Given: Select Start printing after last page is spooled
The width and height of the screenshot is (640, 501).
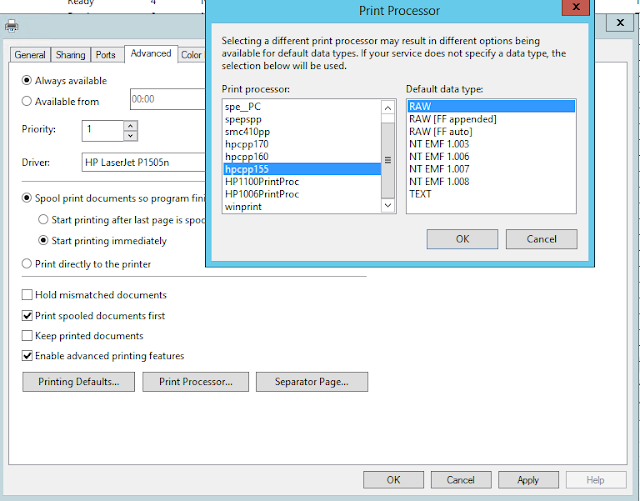Looking at the screenshot, I should 43,220.
